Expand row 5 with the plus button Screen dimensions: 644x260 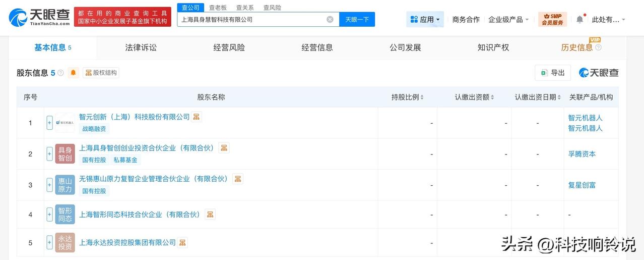point(49,243)
